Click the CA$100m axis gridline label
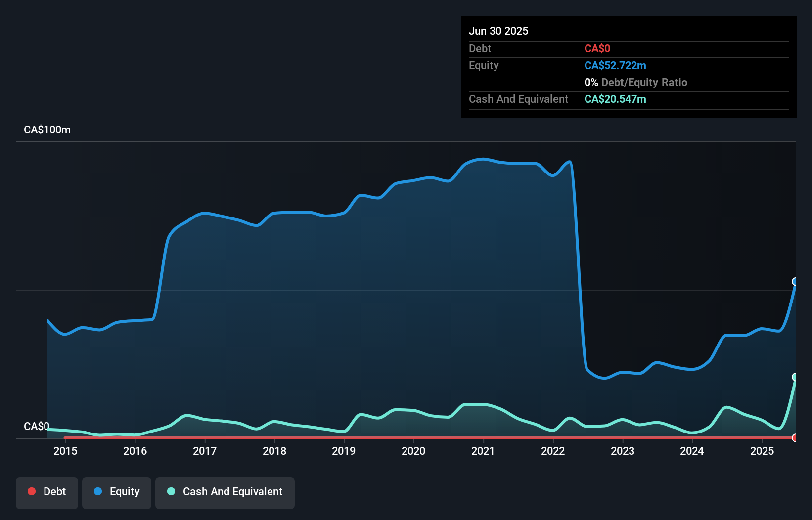The width and height of the screenshot is (812, 520). [x=47, y=130]
